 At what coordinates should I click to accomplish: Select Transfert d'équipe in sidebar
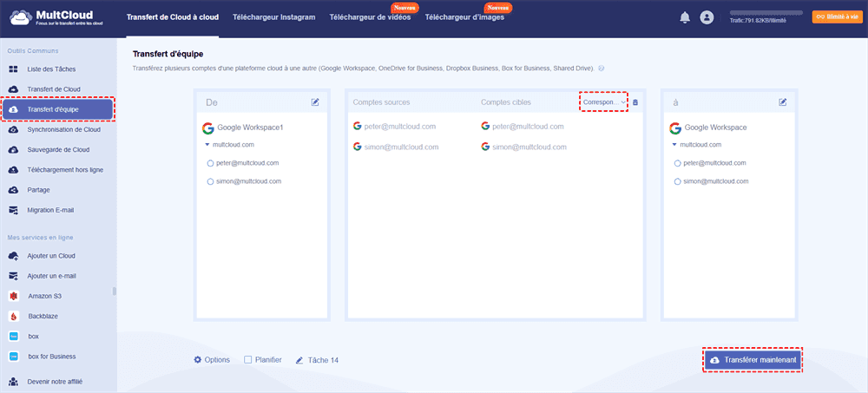tap(58, 109)
